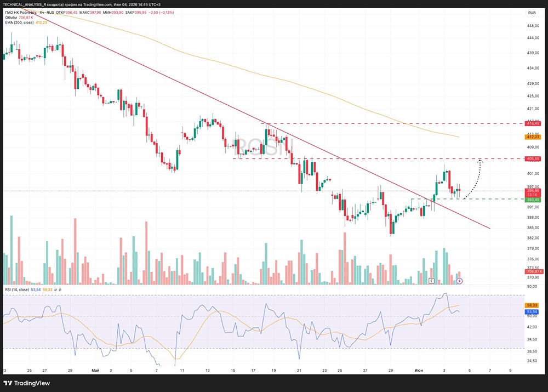Select the orange RSI 59,33 value tag

532,305
